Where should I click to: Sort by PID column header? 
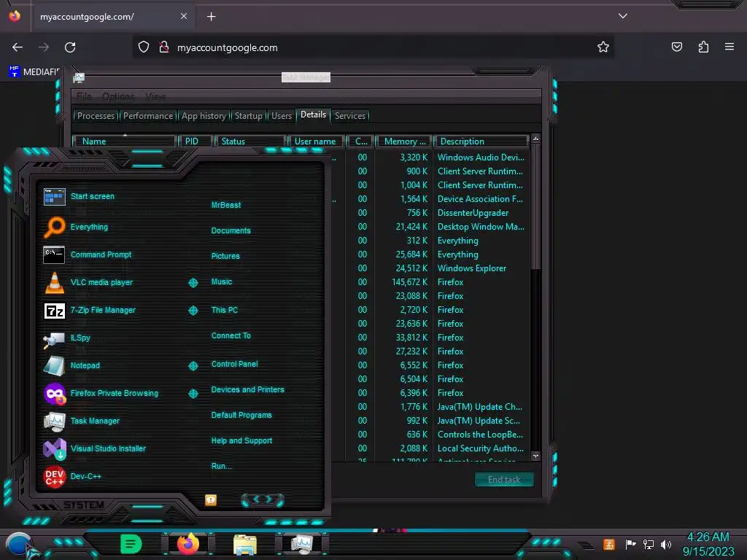pyautogui.click(x=195, y=141)
